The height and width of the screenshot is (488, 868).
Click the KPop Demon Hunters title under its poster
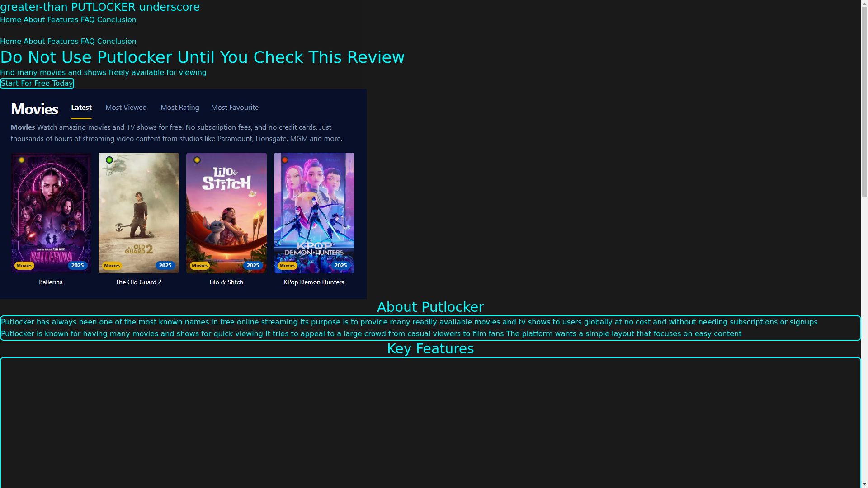coord(314,282)
